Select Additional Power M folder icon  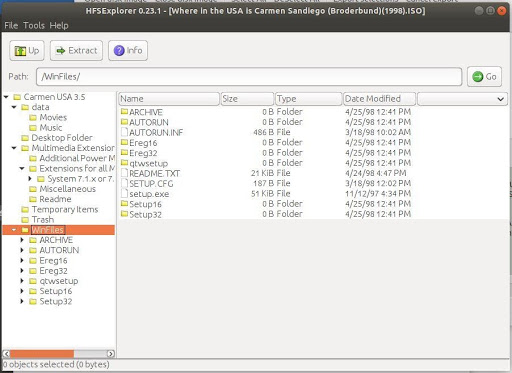click(33, 158)
